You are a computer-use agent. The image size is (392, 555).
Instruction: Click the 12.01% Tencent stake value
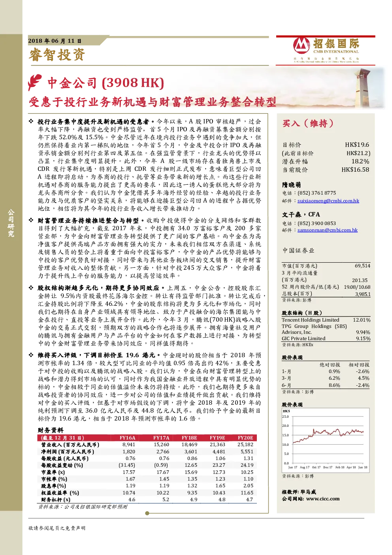pyautogui.click(x=362, y=320)
